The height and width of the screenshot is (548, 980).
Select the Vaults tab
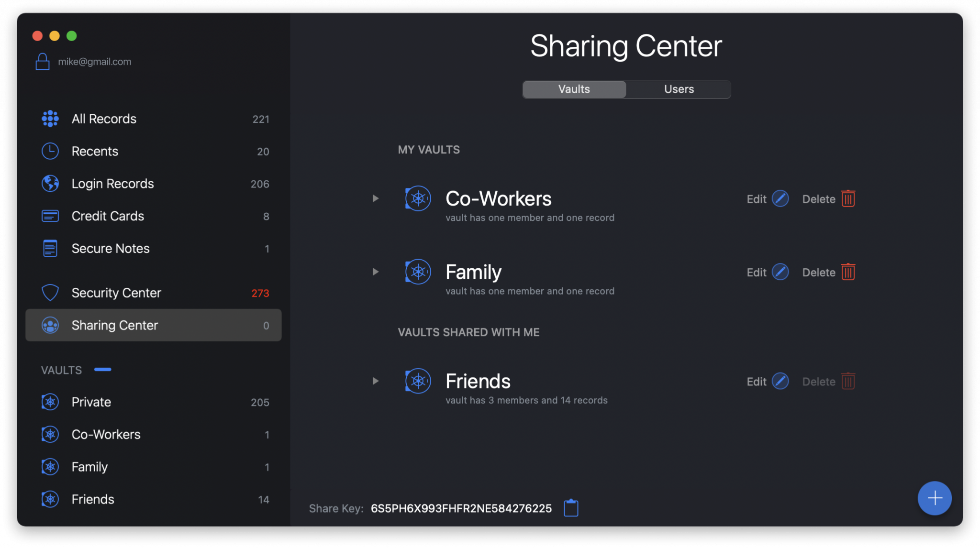click(x=574, y=89)
